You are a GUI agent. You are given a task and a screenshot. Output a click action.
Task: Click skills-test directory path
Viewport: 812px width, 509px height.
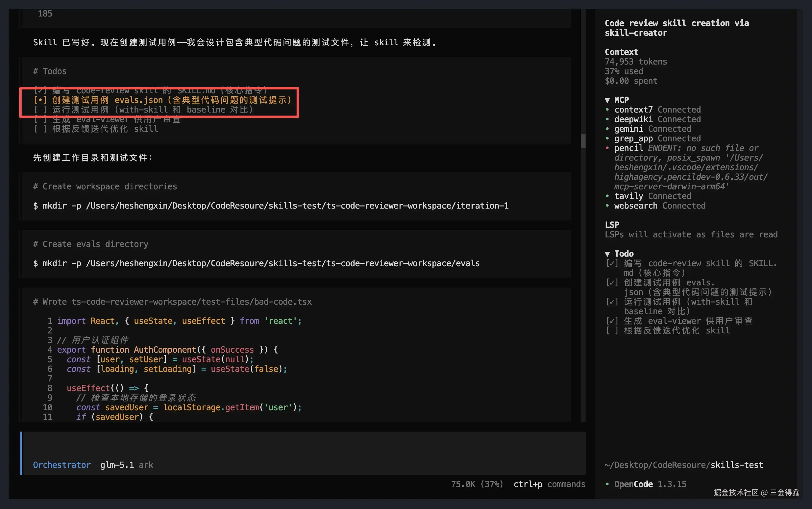(737, 465)
